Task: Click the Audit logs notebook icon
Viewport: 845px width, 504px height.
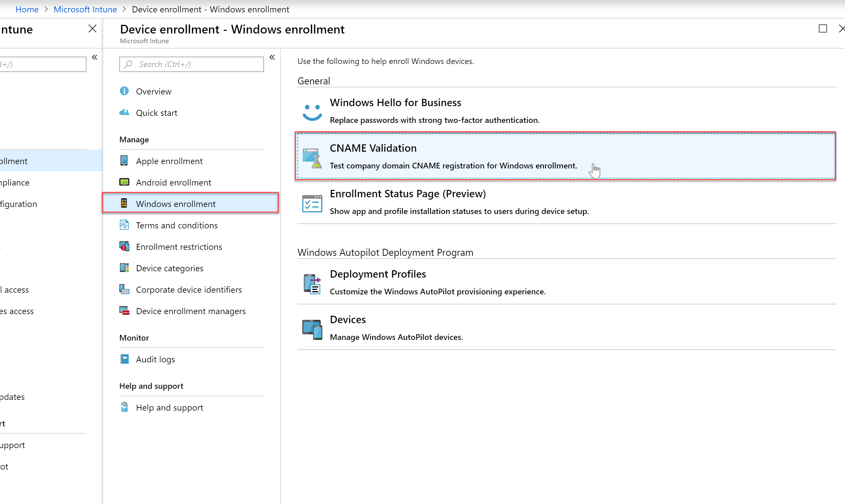Action: (x=124, y=359)
